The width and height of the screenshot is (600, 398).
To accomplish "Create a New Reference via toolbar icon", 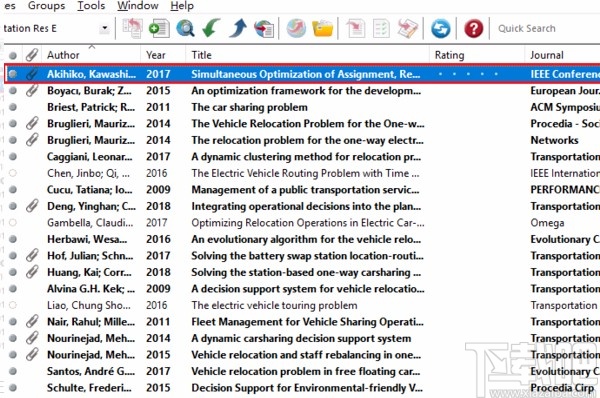I will pos(159,29).
